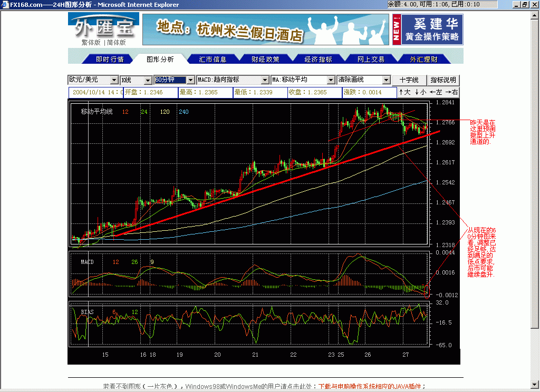The image size is (540, 392).
Task: Click date label 15 on time axis
Action: click(105, 355)
